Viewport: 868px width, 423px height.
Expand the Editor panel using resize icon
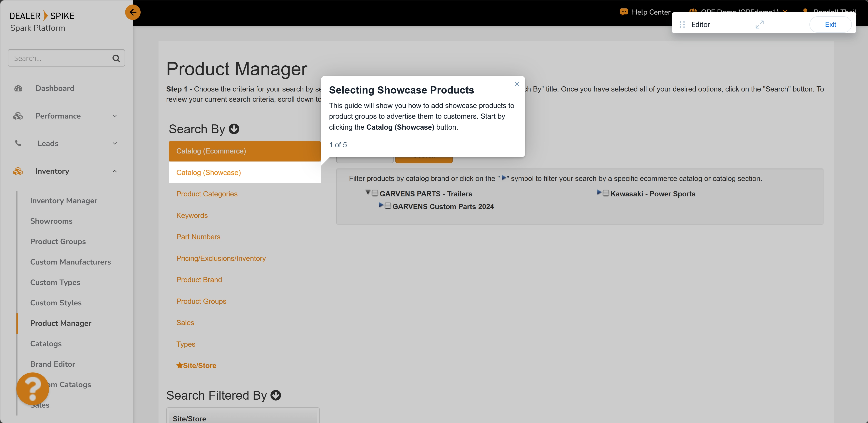tap(759, 24)
